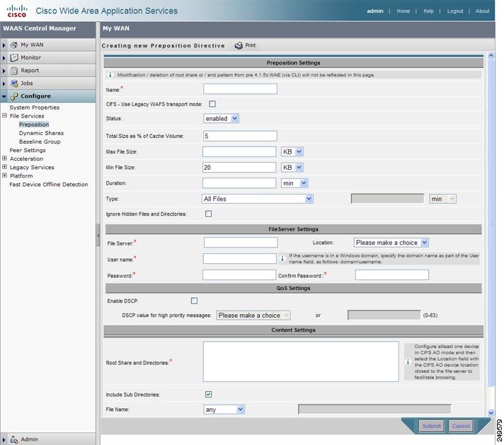Focus the Confirm Password field
Image resolution: width=504 pixels, height=445 pixels.
tap(392, 274)
